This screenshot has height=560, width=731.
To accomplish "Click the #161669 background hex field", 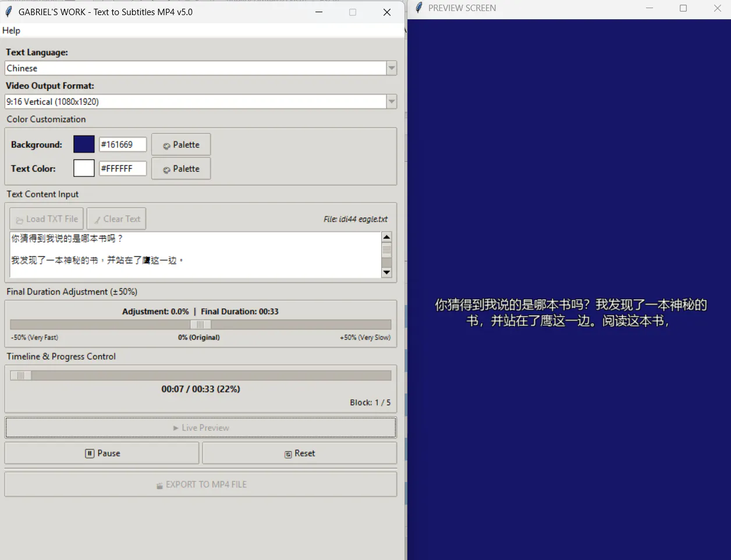I will [123, 144].
